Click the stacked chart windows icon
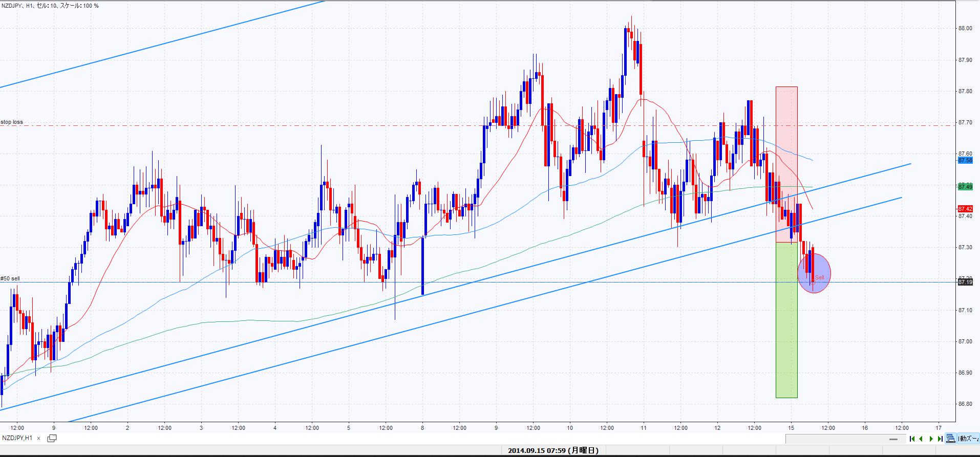 tap(951, 439)
